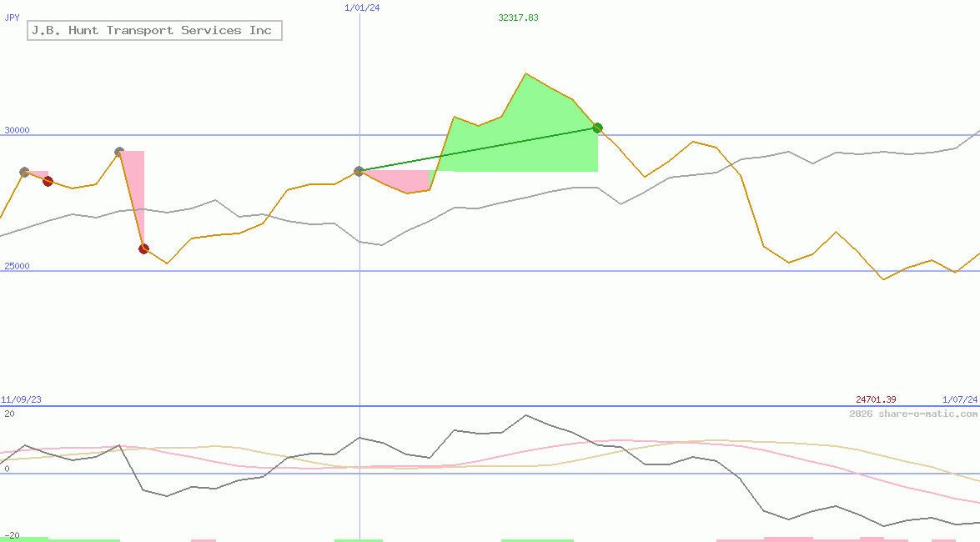
Task: Click the 1/01/24 date label at top
Action: tap(362, 8)
